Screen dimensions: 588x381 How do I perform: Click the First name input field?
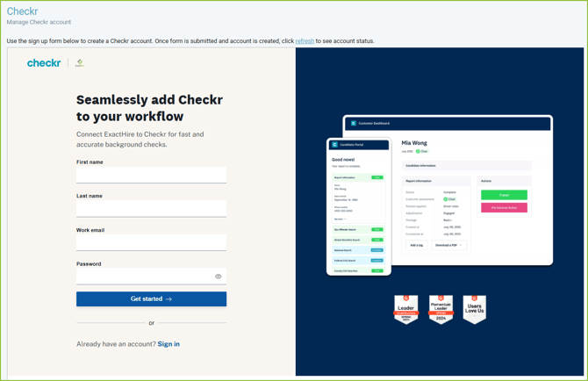tap(151, 176)
